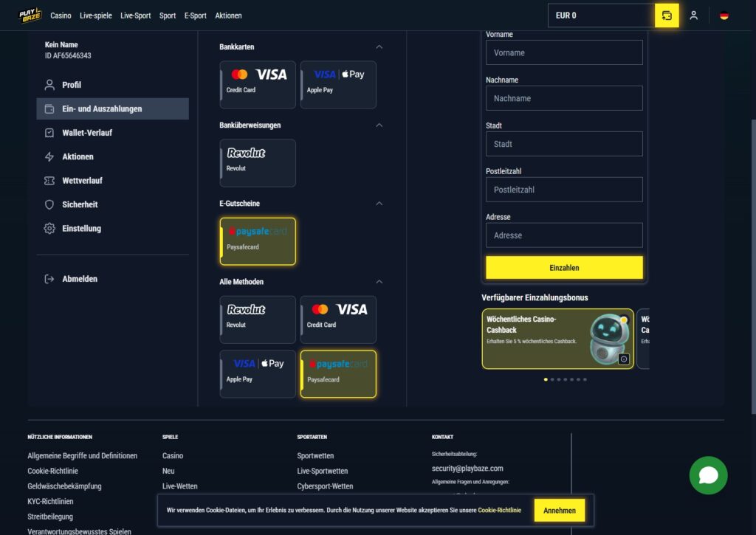Choose Paysafecard under E-Gutscheine

click(x=258, y=241)
